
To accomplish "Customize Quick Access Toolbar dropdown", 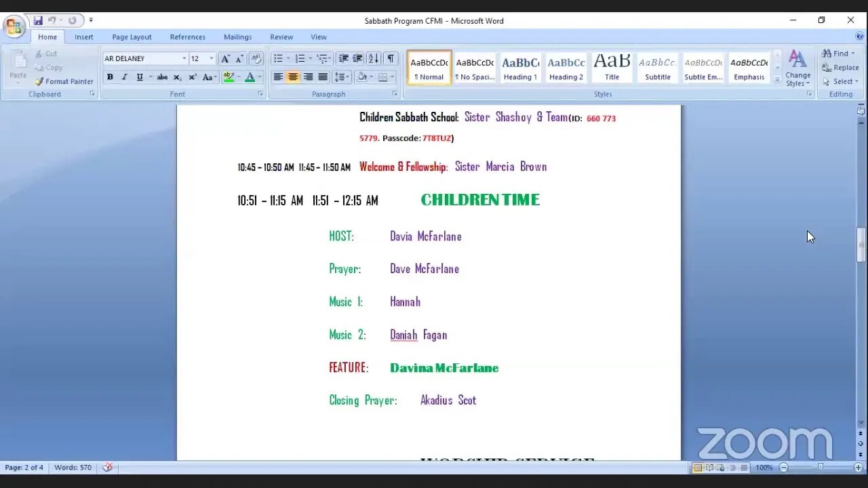I will pyautogui.click(x=91, y=21).
